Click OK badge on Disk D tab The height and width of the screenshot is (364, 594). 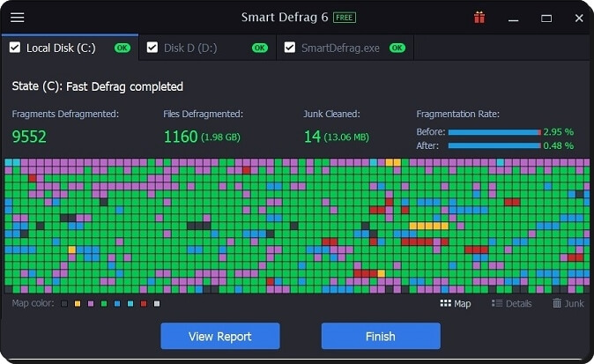260,48
